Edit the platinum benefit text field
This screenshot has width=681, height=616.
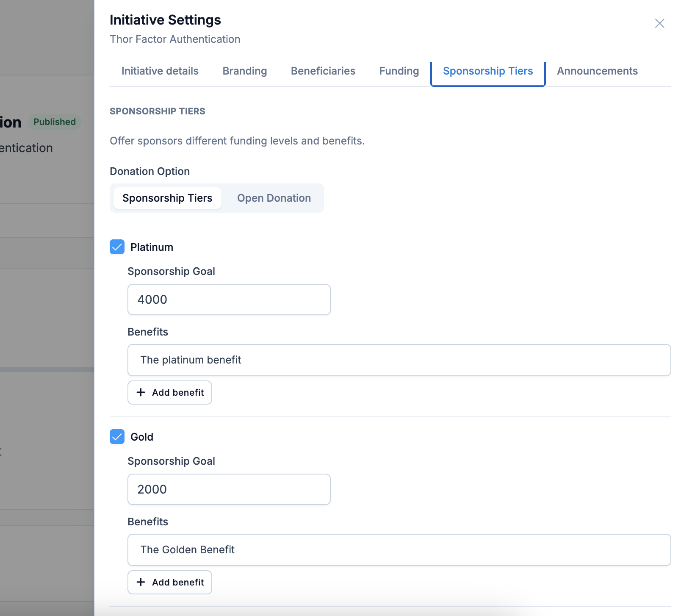coord(399,360)
